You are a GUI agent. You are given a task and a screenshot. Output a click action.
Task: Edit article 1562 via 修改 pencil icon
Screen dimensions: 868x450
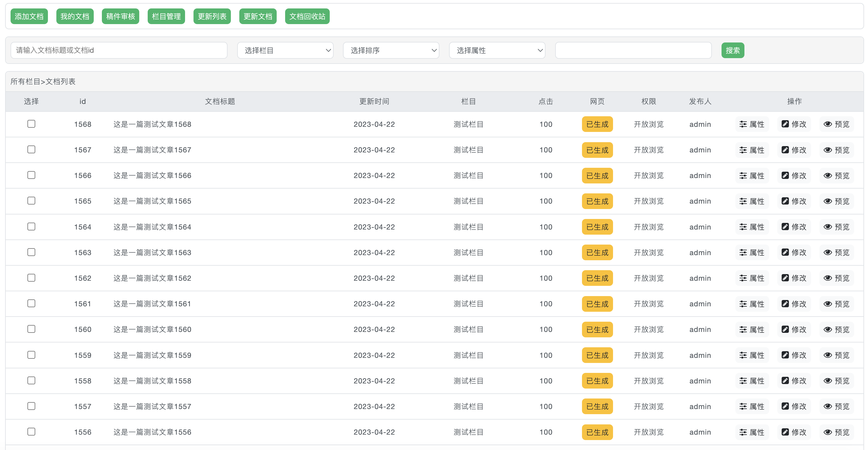click(x=785, y=278)
